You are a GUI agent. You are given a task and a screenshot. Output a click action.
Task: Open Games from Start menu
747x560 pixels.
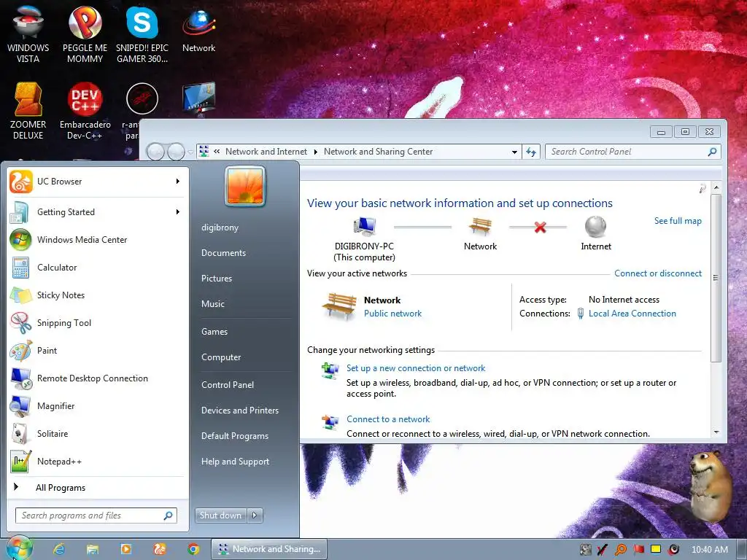214,332
